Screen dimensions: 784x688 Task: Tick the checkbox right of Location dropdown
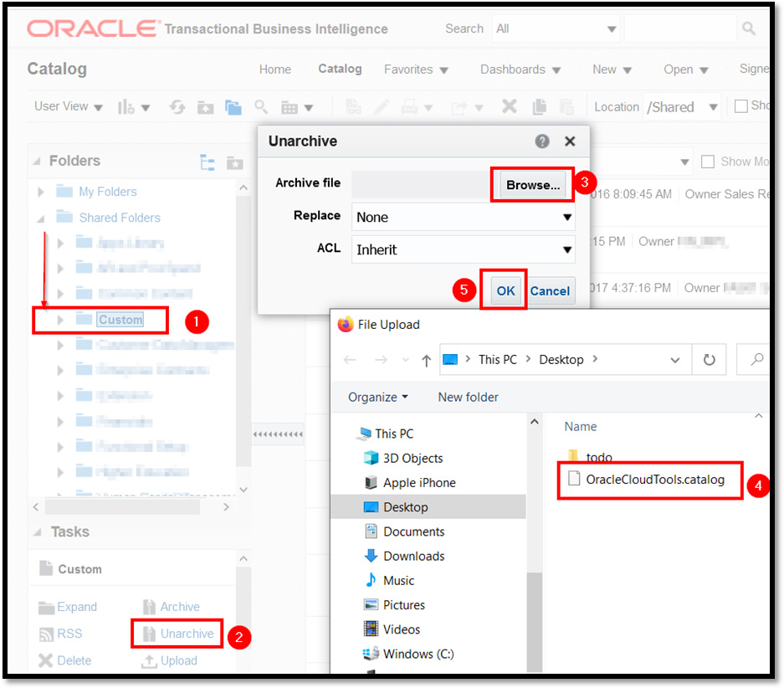pyautogui.click(x=741, y=106)
